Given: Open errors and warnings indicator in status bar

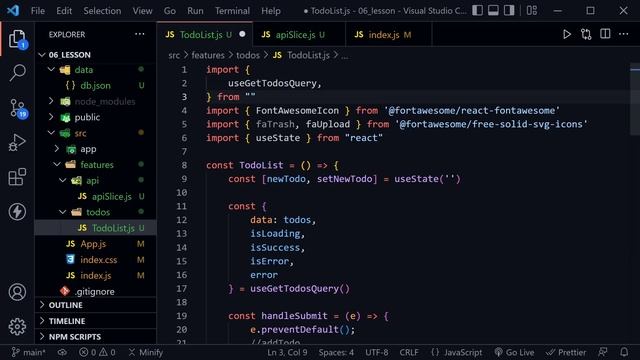Looking at the screenshot, I should pos(97,352).
